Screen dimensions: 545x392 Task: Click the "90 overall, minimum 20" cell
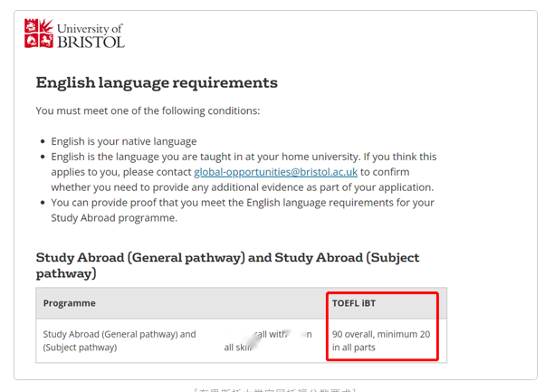(x=380, y=334)
